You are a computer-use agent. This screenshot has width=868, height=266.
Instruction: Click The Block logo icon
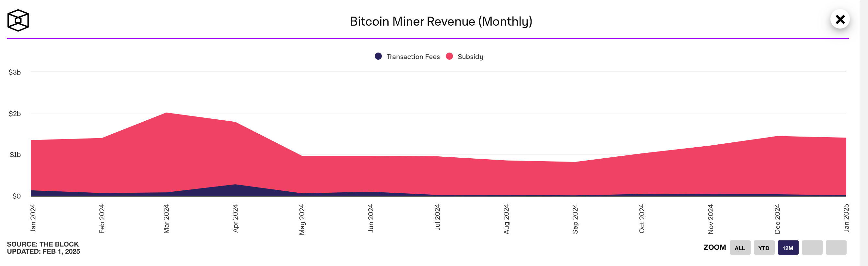point(18,21)
